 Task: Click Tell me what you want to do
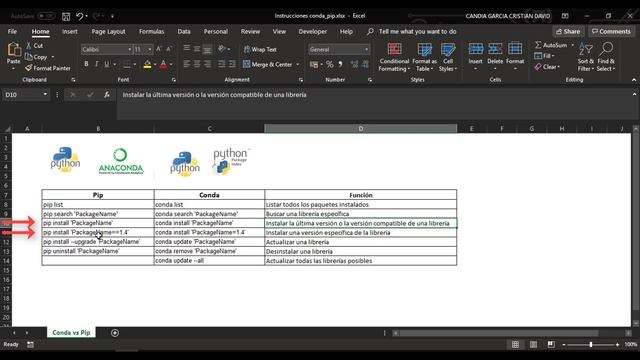click(x=417, y=31)
